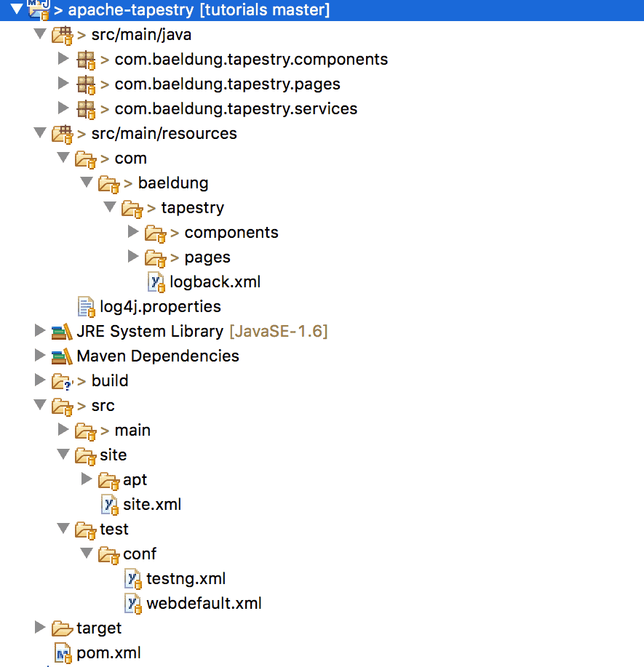The image size is (644, 667).
Task: Expand the com.baeldung.tapestry.components package
Action: click(x=63, y=58)
